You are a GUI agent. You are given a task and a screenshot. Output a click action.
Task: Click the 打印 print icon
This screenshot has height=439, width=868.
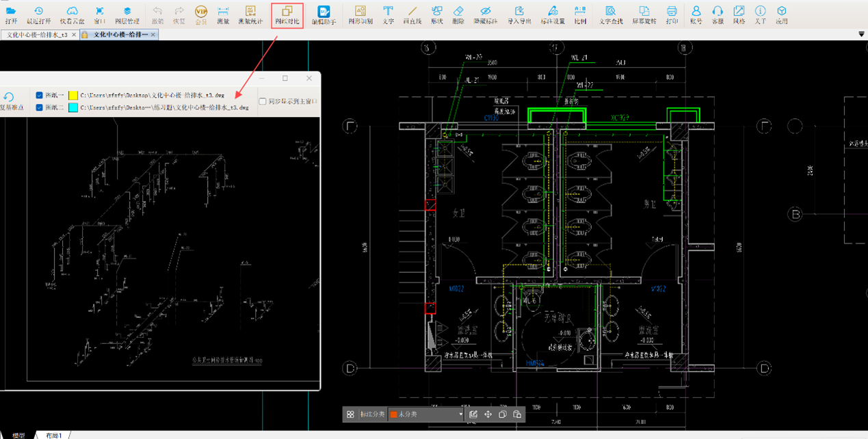672,14
